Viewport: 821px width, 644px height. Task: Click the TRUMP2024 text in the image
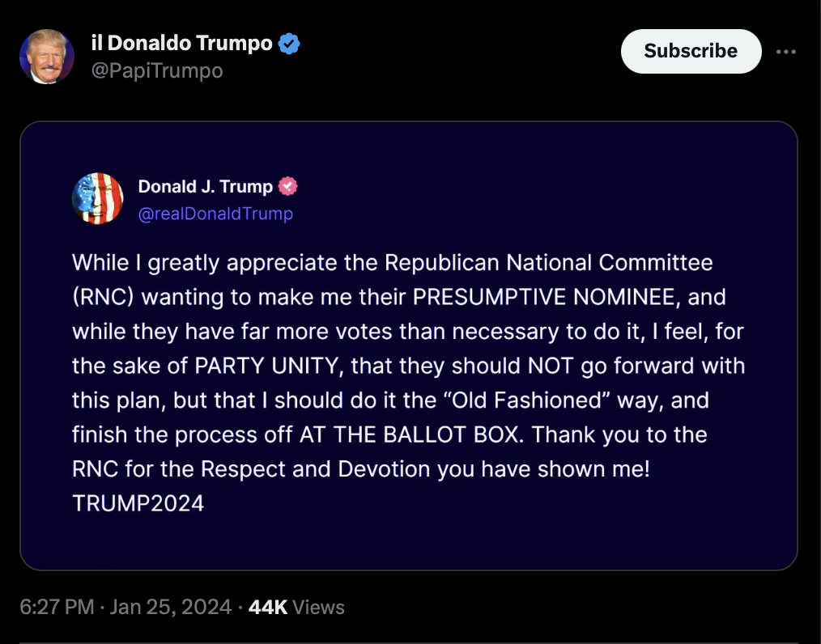click(138, 503)
